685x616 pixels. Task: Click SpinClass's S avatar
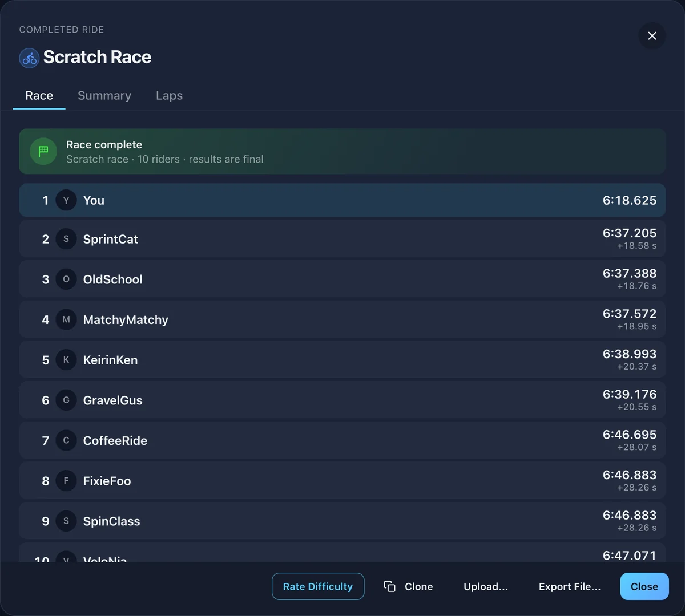coord(66,521)
